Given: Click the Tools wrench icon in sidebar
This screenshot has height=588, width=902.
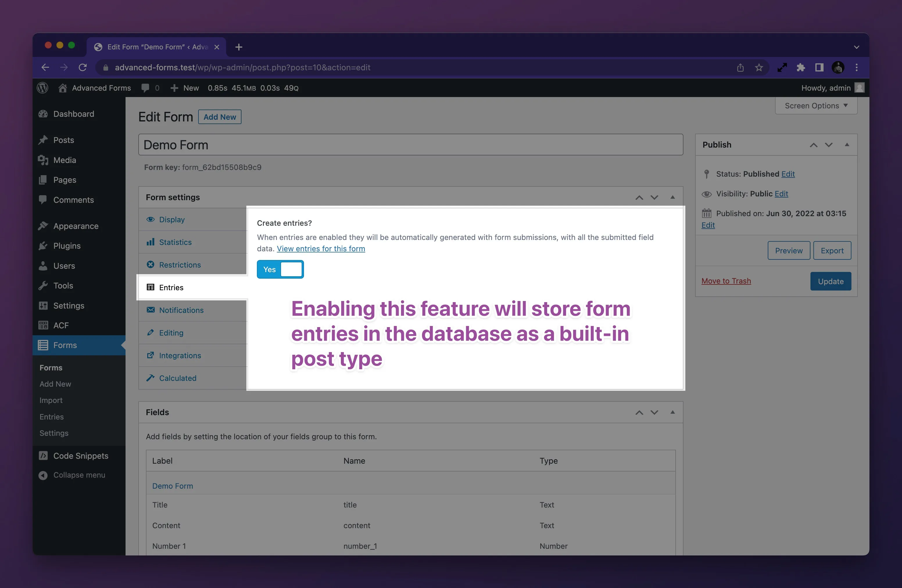Looking at the screenshot, I should click(43, 286).
